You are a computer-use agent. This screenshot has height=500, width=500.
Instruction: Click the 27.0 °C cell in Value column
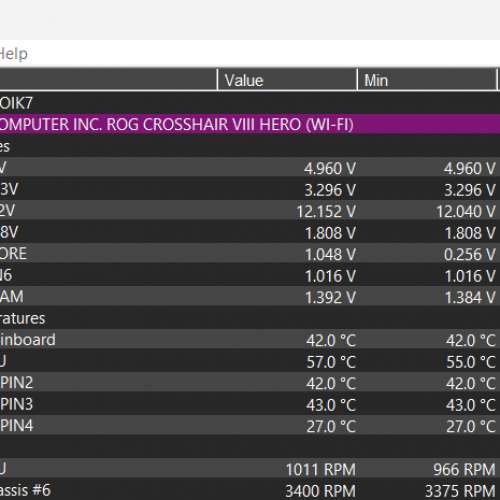tap(331, 426)
